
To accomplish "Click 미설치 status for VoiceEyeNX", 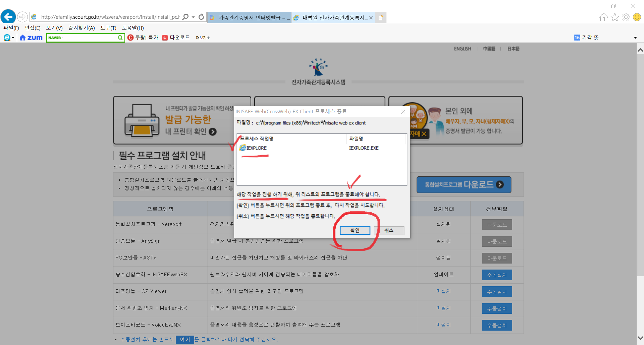I will pos(443,325).
